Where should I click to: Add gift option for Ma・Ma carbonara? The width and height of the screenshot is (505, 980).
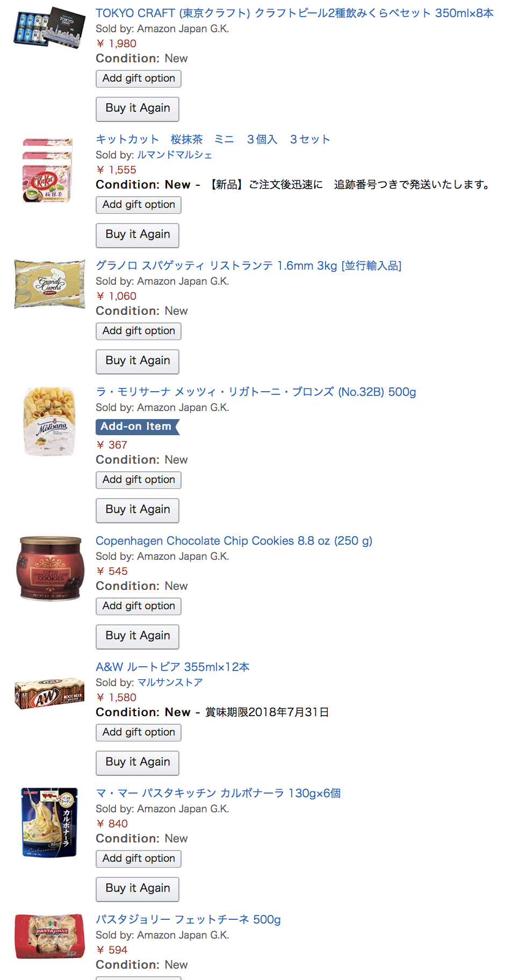tap(139, 859)
